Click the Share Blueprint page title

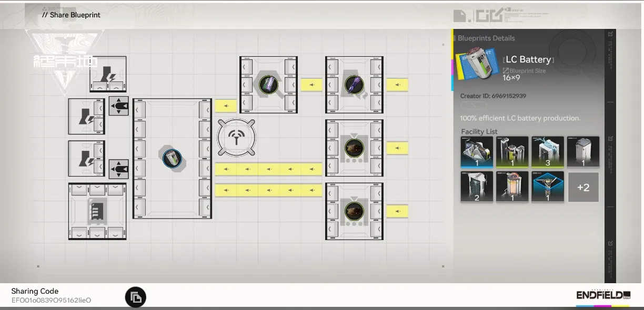pos(71,15)
